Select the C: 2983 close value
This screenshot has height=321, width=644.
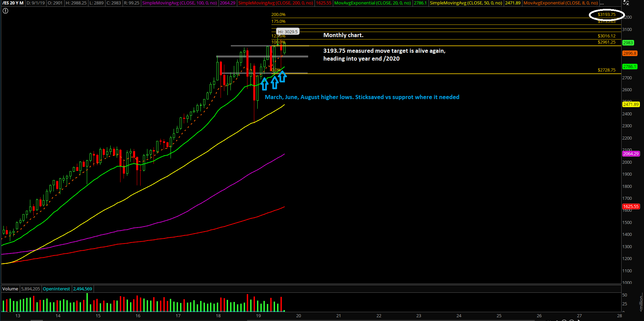[114, 3]
